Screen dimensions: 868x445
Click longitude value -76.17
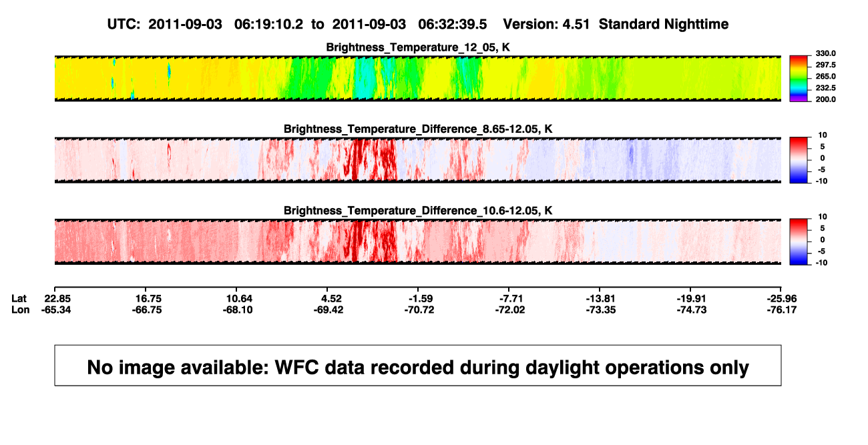point(781,310)
